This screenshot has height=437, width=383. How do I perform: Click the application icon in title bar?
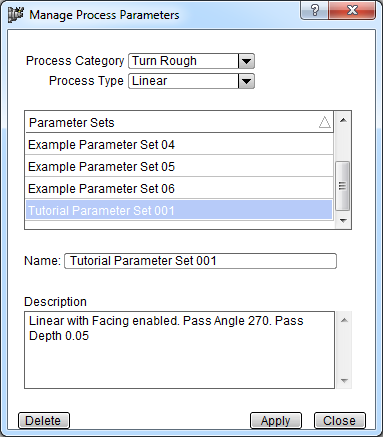point(15,15)
